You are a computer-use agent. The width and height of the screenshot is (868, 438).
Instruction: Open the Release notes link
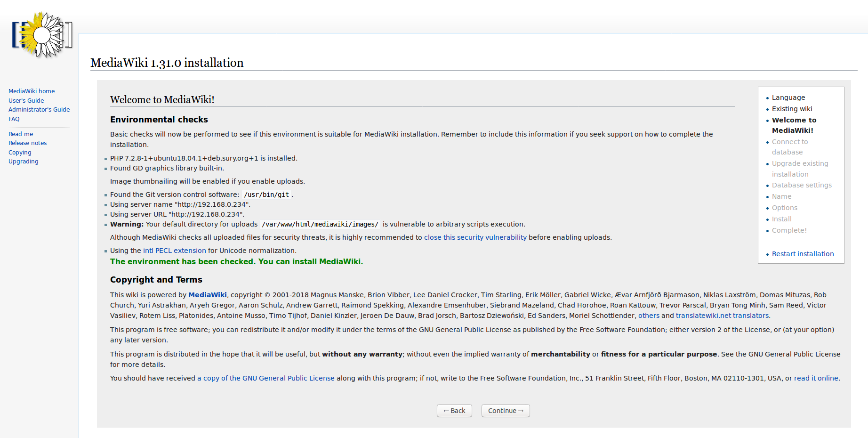pos(27,143)
